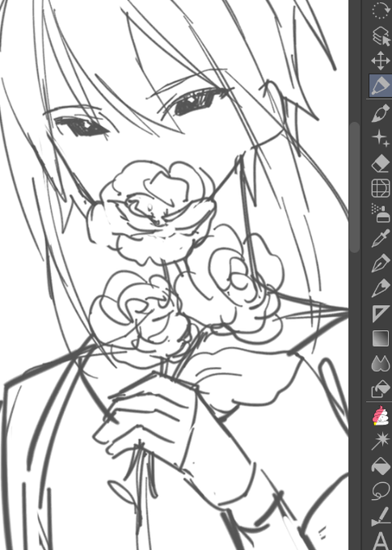Select the Eyedropper tool
Screen dimensions: 392x550
[x=380, y=238]
